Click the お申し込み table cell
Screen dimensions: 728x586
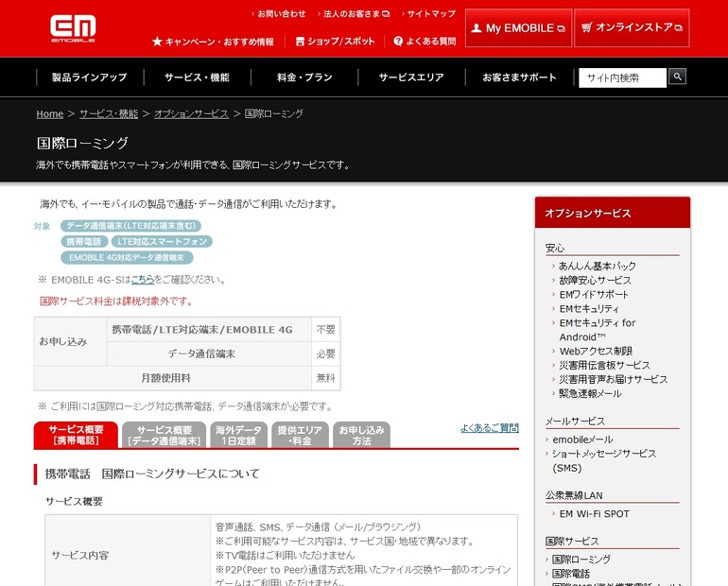[70, 341]
